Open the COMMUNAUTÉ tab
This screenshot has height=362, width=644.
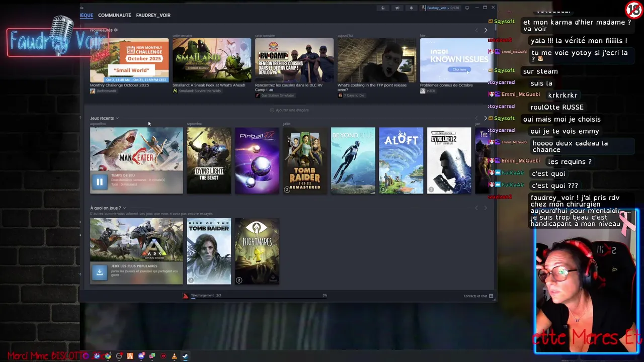tap(115, 15)
